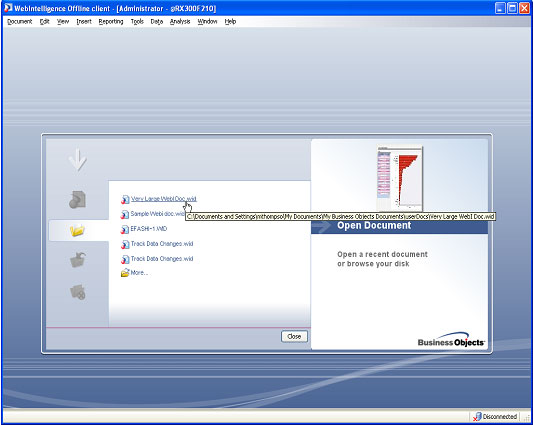Open the Analysis menu

(180, 21)
